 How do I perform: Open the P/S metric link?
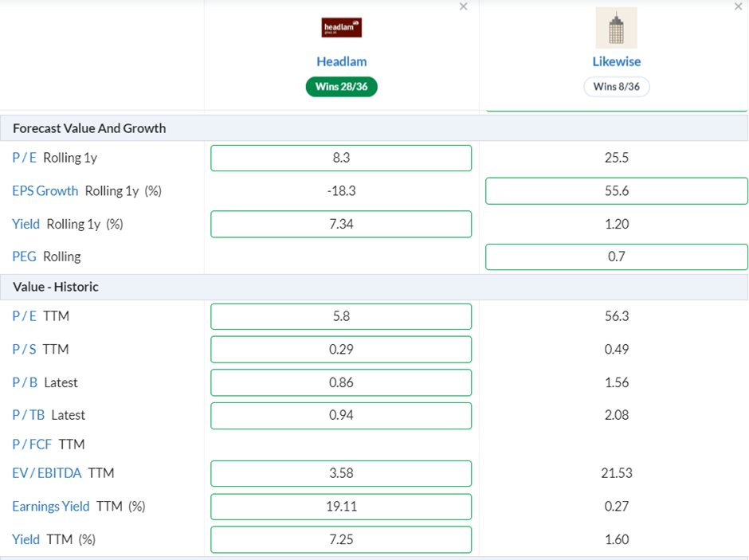(x=25, y=349)
